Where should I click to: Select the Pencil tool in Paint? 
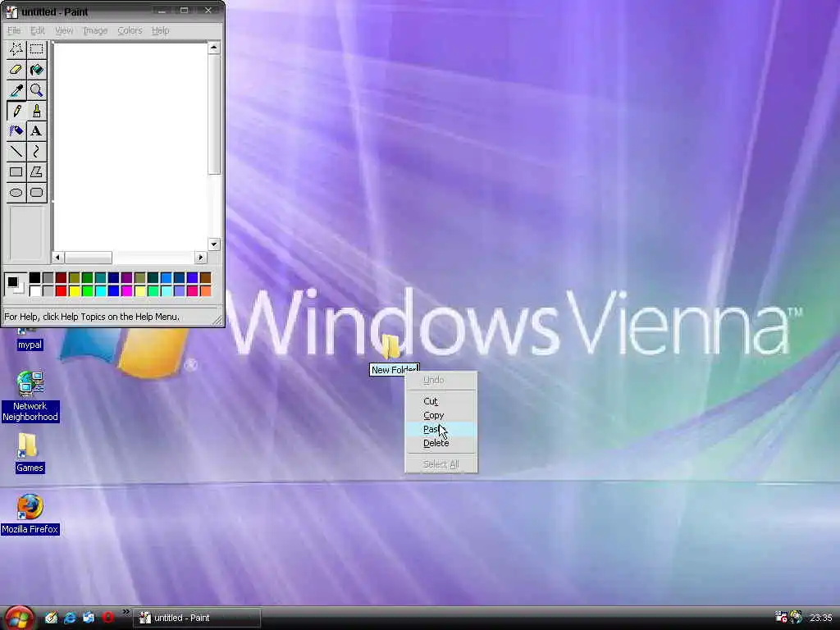coord(16,111)
